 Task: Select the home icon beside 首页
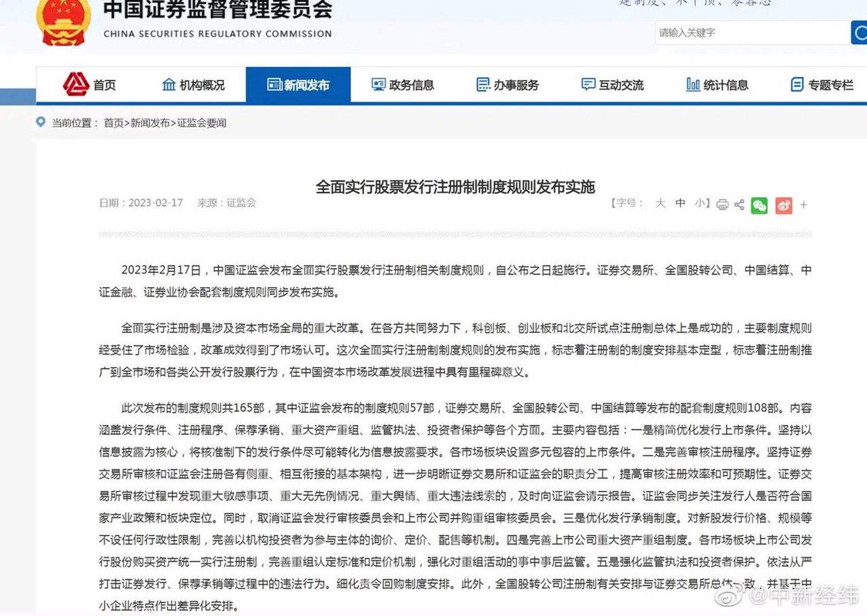click(x=74, y=85)
